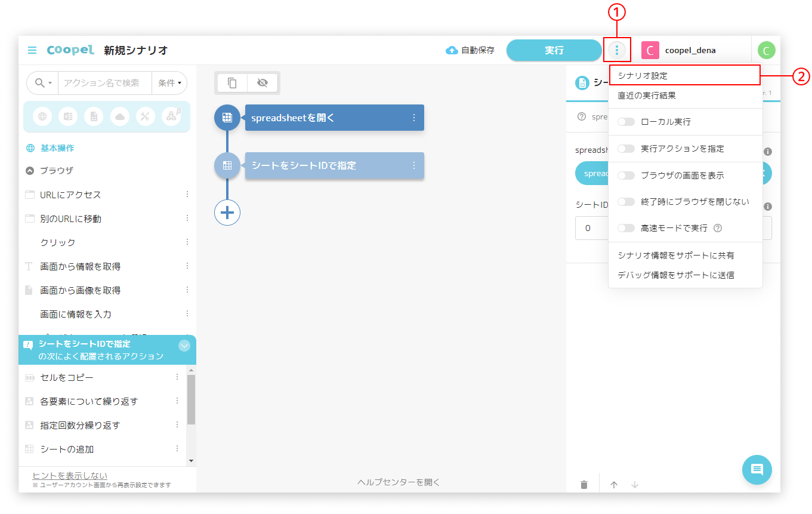Screen dimensions: 812x514
Task: Select the Excel category icon
Action: (68, 116)
